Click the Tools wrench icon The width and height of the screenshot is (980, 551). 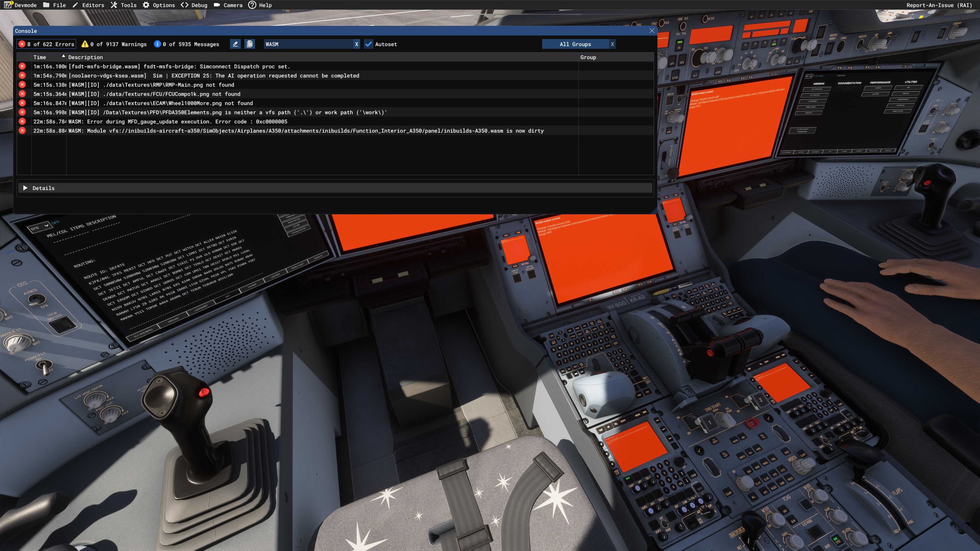coord(114,5)
